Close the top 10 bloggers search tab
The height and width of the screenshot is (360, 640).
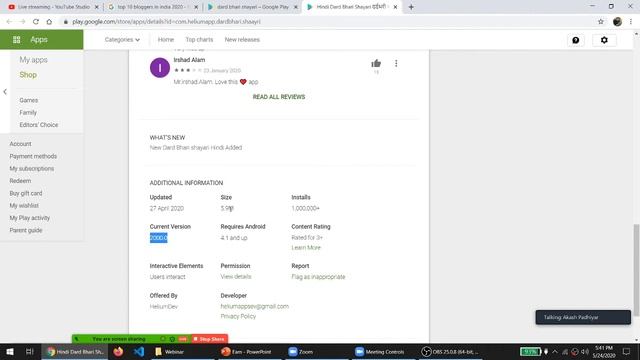tap(196, 7)
